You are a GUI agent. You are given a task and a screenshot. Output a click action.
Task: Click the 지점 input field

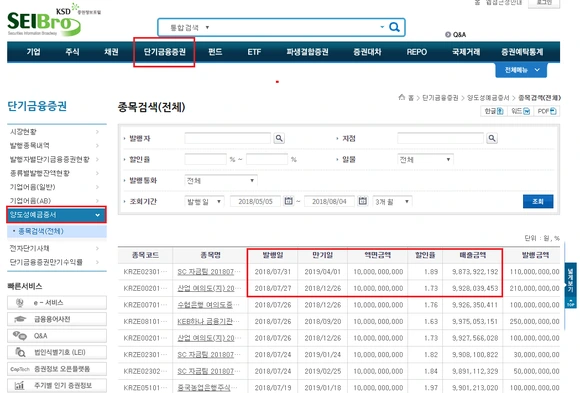coord(440,138)
